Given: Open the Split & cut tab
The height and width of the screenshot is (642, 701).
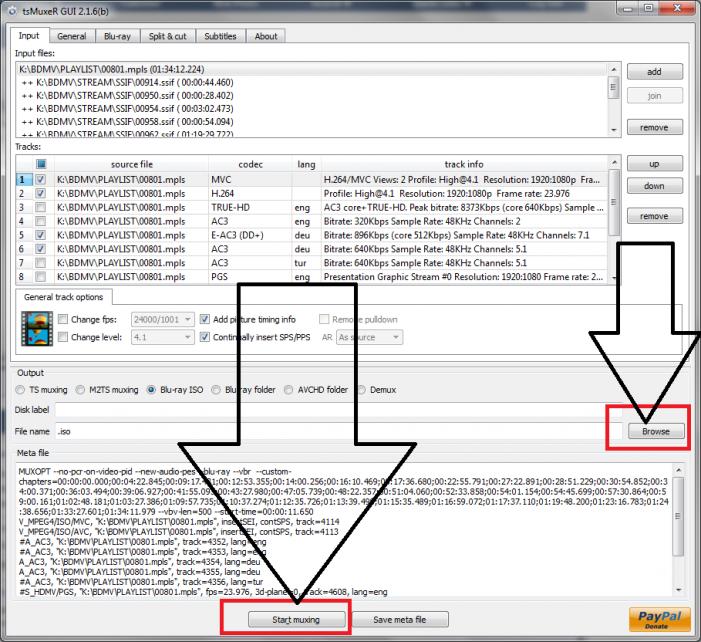Looking at the screenshot, I should (168, 36).
